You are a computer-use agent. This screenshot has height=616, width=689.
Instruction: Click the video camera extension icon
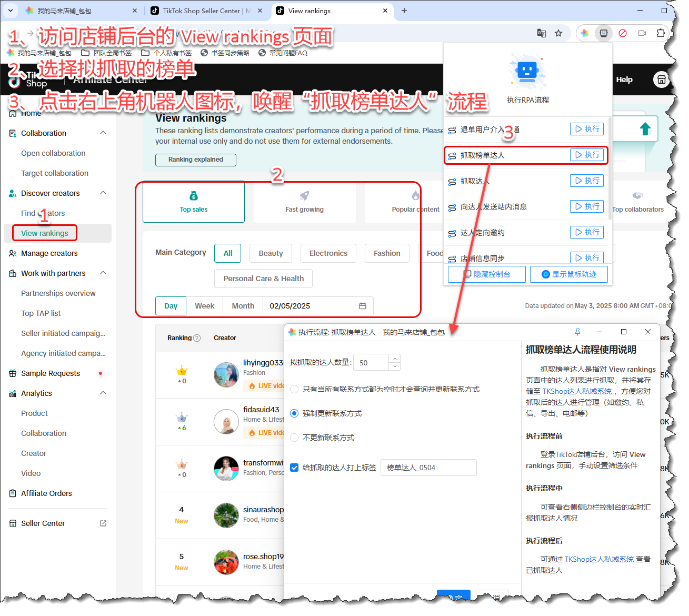click(x=642, y=33)
